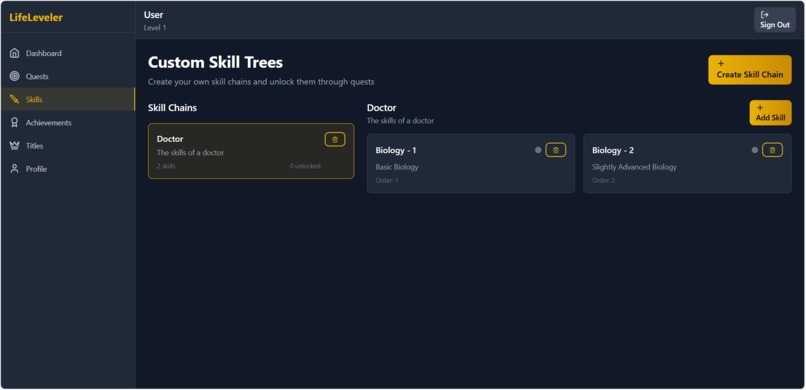Click the '0 unlocked' text
This screenshot has height=390, width=806.
click(x=305, y=166)
